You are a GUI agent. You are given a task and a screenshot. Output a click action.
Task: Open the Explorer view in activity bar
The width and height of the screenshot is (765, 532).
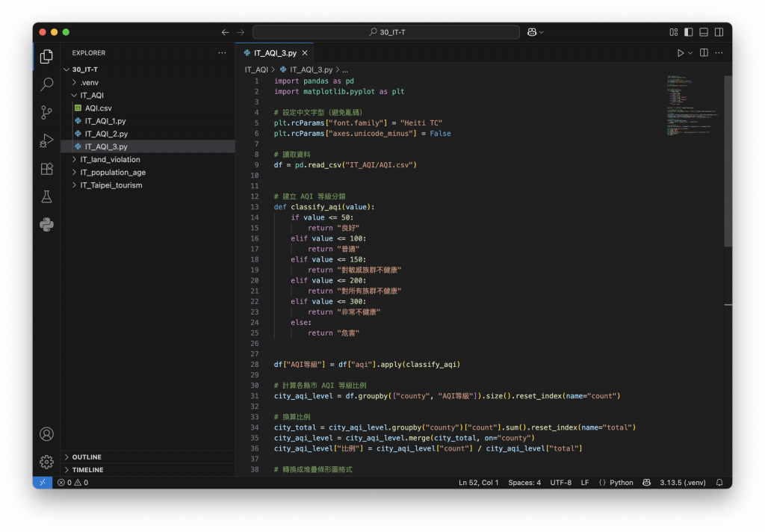tap(46, 57)
